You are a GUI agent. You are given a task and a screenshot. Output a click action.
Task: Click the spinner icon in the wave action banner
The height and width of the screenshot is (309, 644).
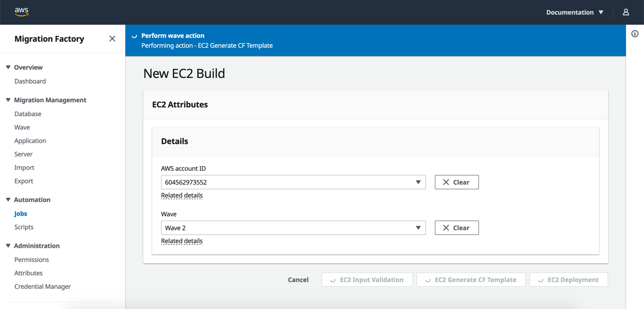[134, 35]
